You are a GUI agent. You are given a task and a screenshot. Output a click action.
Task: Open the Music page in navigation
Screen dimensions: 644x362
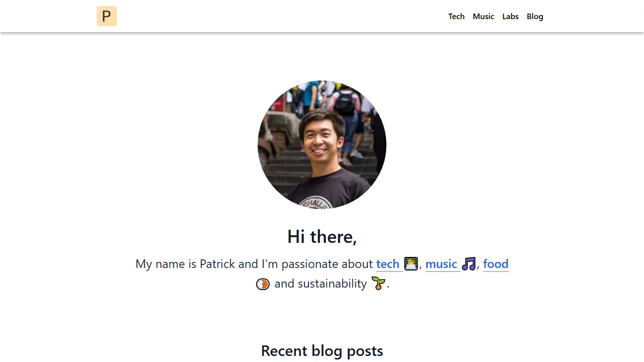483,16
